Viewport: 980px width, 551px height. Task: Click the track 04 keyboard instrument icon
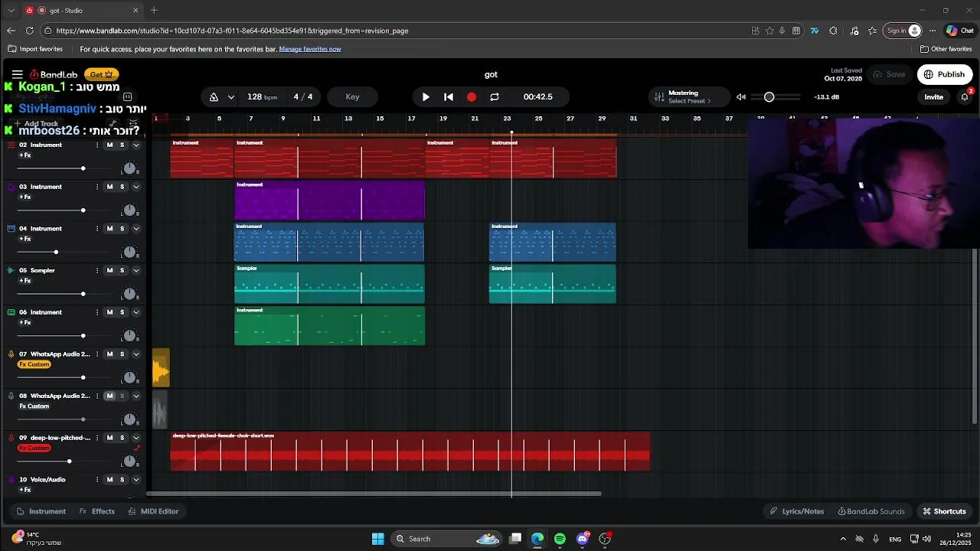(x=11, y=229)
